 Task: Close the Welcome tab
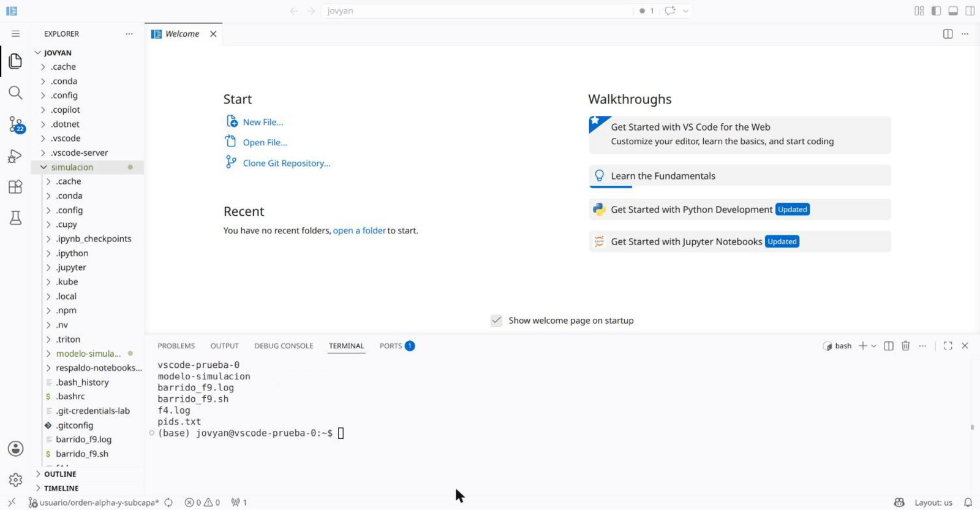coord(213,34)
